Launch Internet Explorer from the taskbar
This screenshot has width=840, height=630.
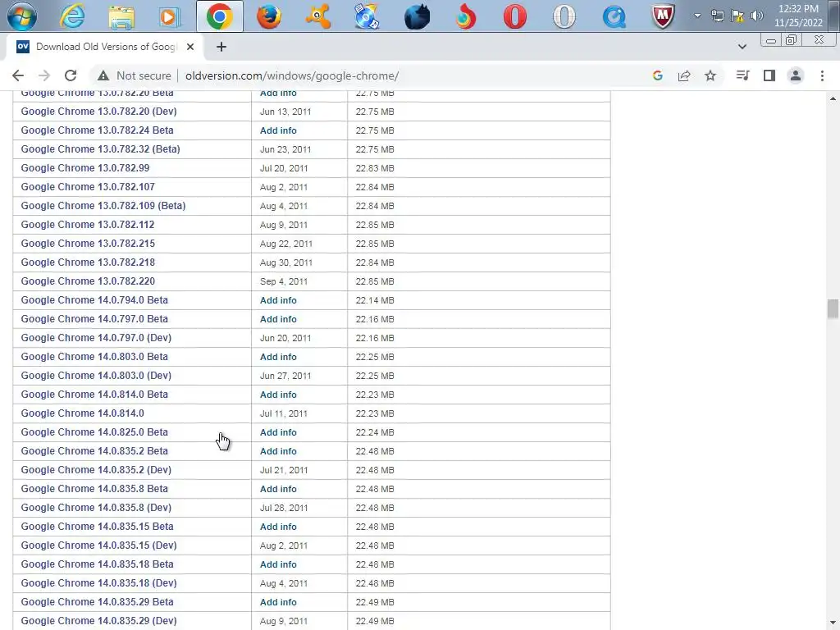(72, 16)
